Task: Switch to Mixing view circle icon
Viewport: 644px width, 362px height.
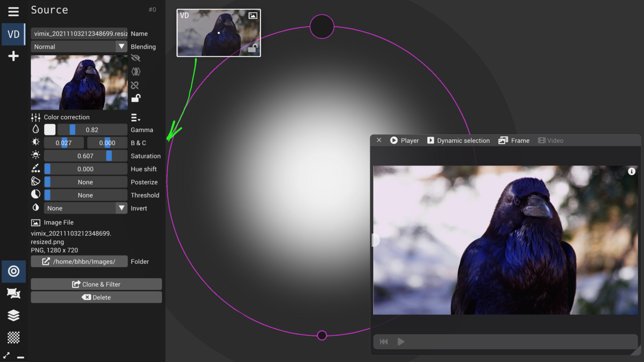Action: tap(14, 271)
